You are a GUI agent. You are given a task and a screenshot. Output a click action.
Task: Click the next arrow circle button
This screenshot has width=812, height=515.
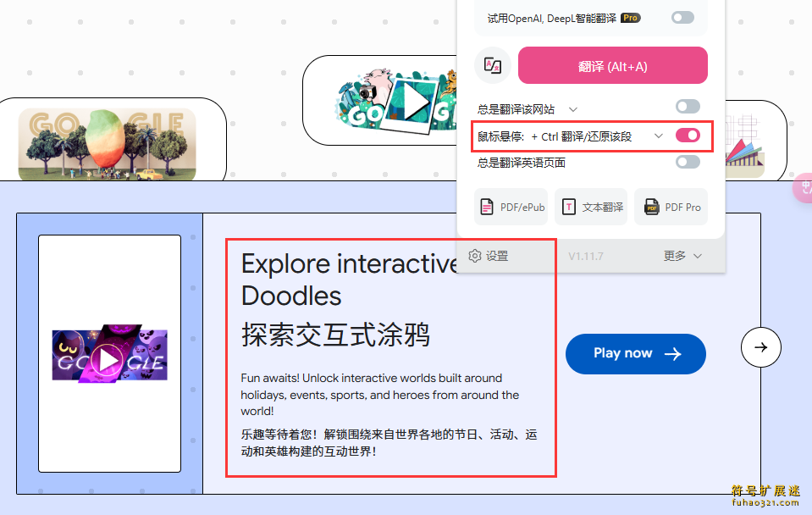click(x=760, y=347)
